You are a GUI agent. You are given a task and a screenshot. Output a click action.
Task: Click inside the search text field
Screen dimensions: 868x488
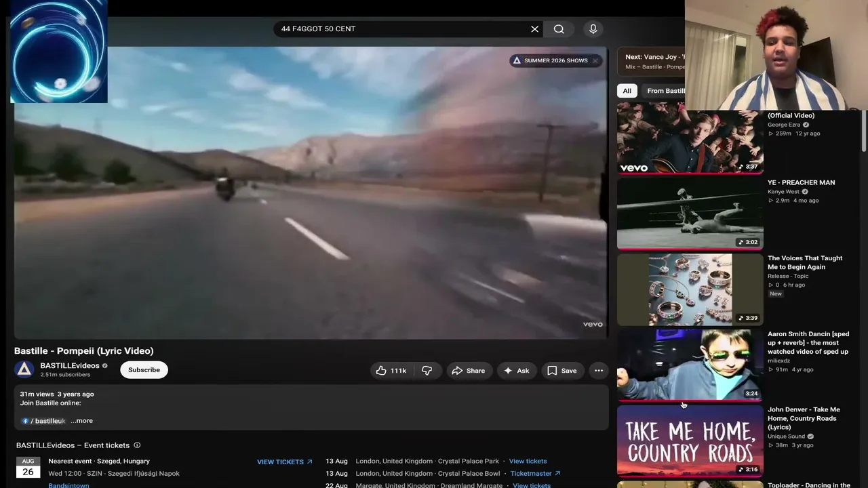pos(404,29)
